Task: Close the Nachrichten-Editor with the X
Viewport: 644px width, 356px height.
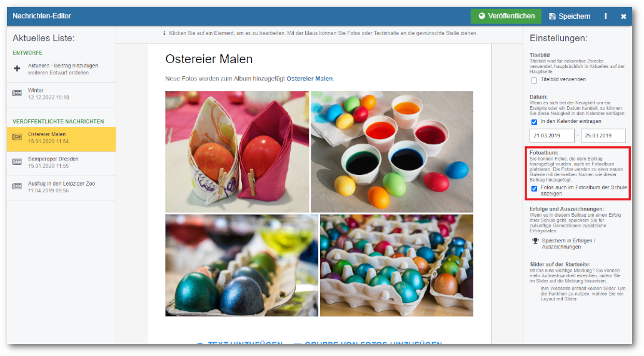Action: click(x=623, y=16)
